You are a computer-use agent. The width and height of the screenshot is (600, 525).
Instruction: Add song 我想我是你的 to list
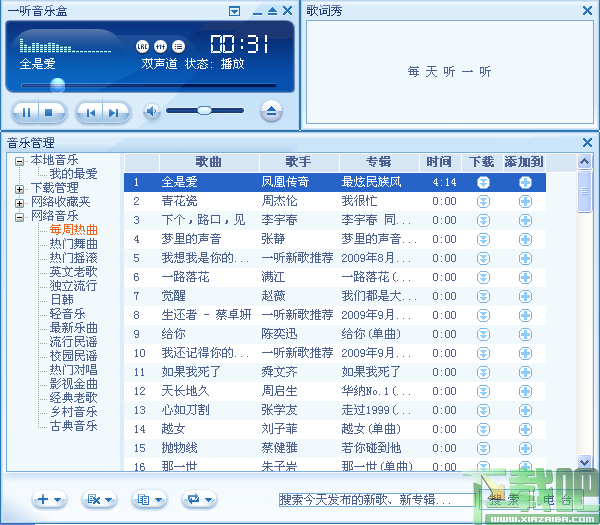click(x=525, y=258)
